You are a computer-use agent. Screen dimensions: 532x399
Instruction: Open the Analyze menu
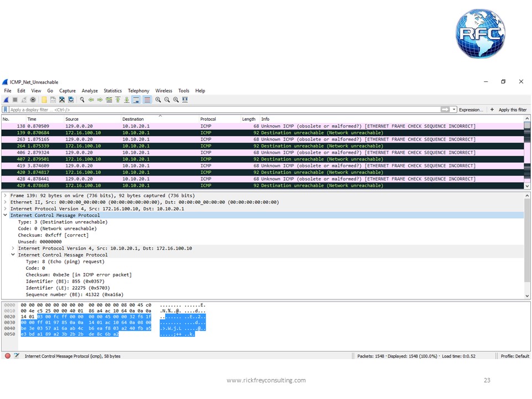[90, 91]
